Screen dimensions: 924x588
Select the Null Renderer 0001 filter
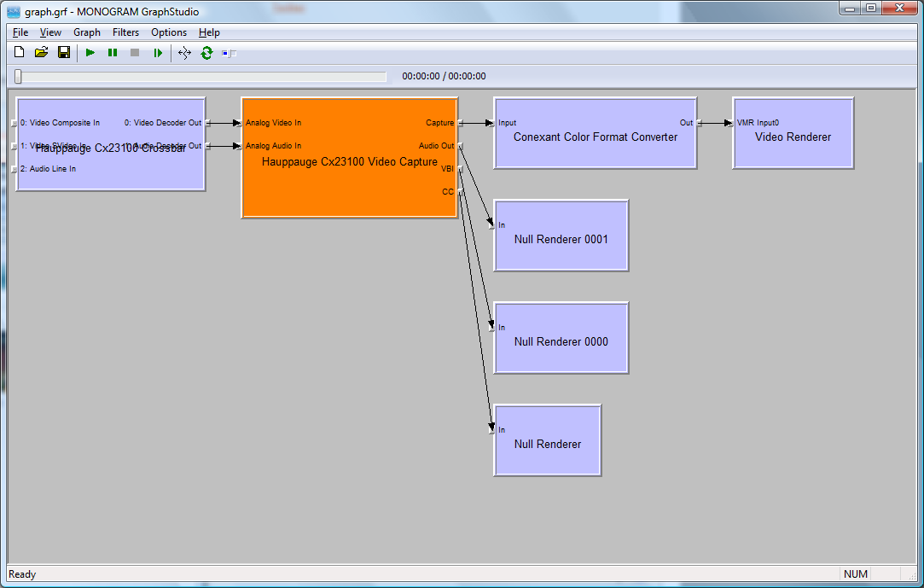pyautogui.click(x=561, y=236)
